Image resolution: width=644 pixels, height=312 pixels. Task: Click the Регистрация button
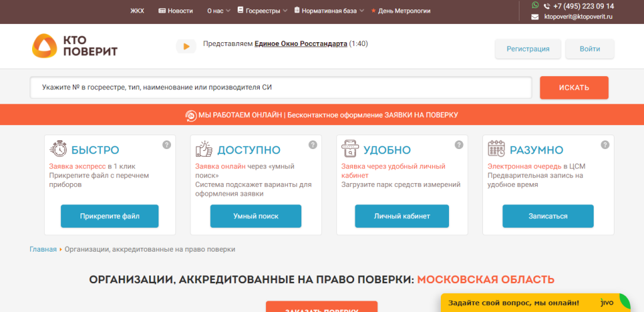coord(528,48)
